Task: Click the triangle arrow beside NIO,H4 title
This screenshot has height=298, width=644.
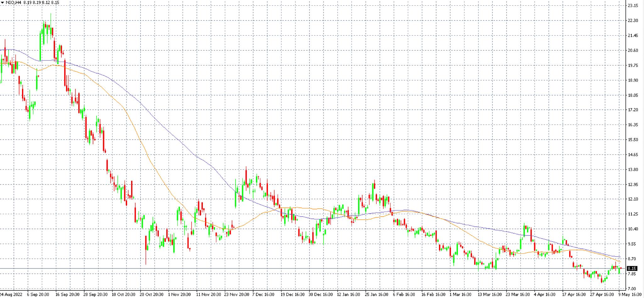Action: (3, 3)
